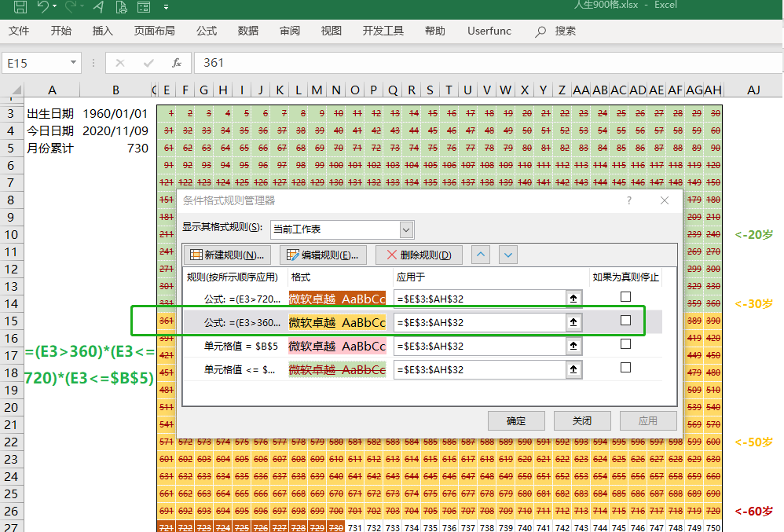The height and width of the screenshot is (532, 784).
Task: Open the insert function fx dialog
Action: 177,63
